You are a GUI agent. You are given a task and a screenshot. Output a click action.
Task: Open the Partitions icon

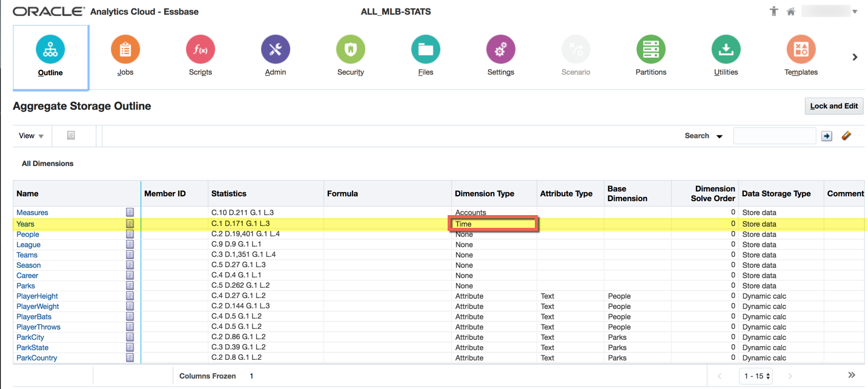tap(651, 50)
